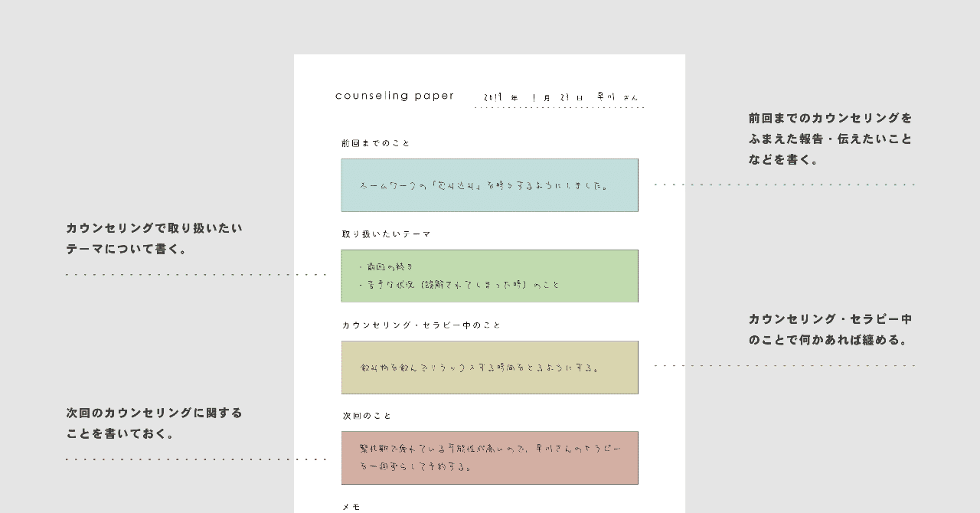Click the second bullet line about 苦手な状況
The image size is (980, 513).
459,285
